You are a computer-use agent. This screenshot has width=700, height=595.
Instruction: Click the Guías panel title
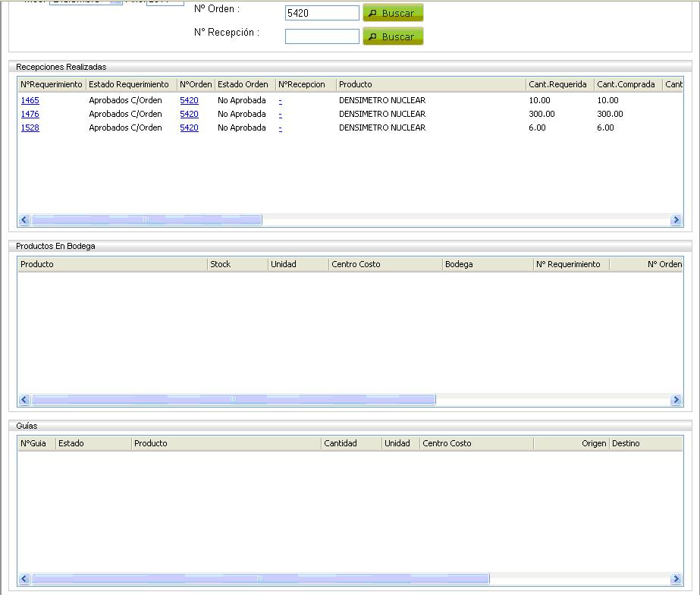pyautogui.click(x=27, y=426)
